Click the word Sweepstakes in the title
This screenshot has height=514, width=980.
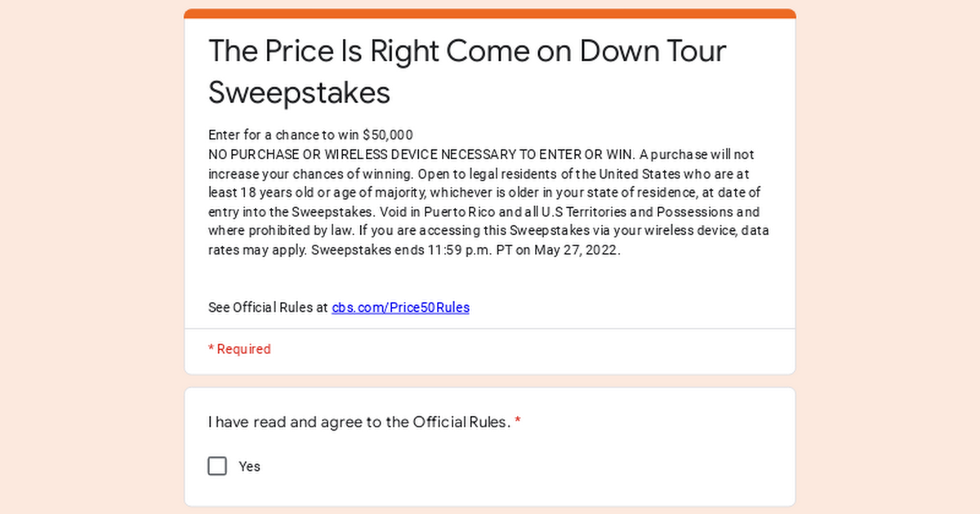(299, 93)
